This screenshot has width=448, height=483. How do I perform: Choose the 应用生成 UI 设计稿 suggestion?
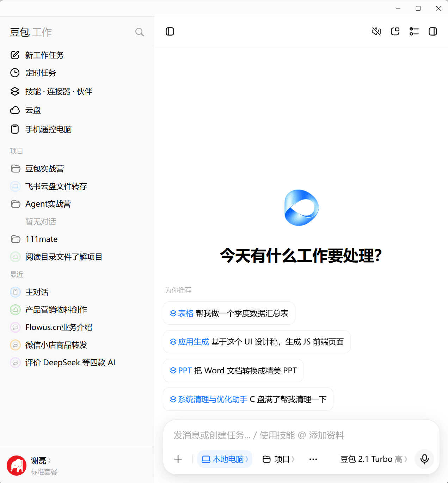coord(257,342)
